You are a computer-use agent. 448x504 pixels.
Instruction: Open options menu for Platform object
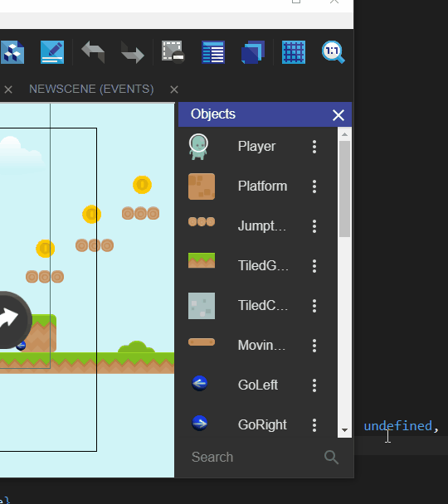click(314, 187)
